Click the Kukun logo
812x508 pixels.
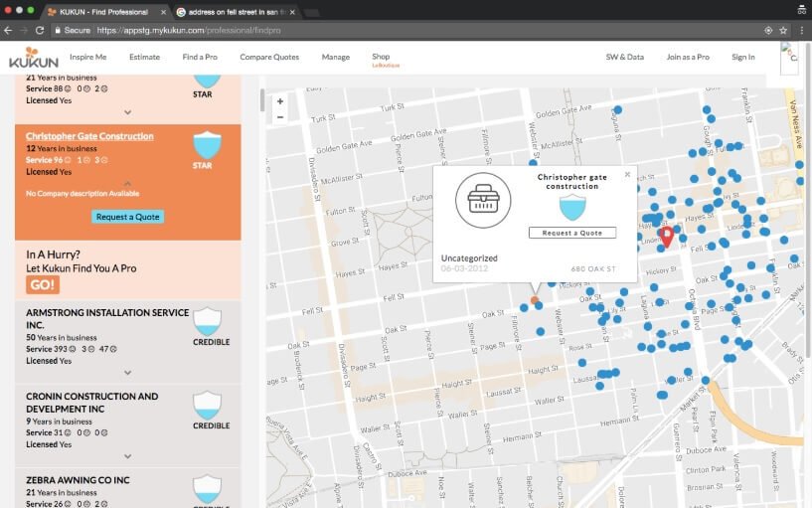(x=34, y=58)
